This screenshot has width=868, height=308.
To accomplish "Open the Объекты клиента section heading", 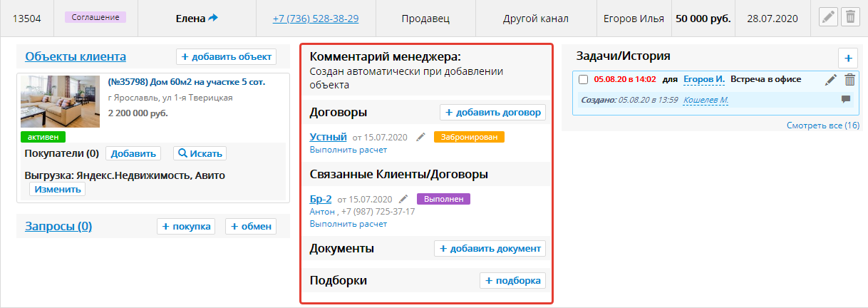I will coord(76,56).
